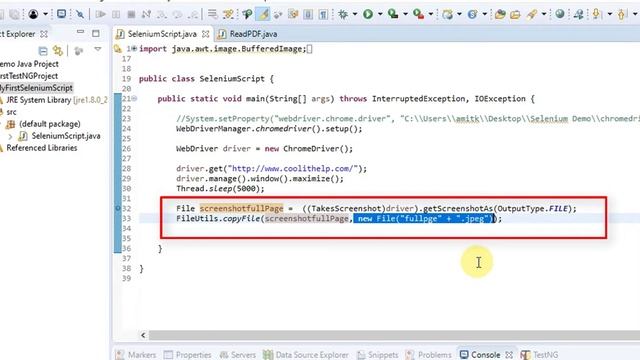The image size is (640, 360).
Task: Toggle Show Whitespace Characters pilcrow icon
Action: click(x=323, y=15)
